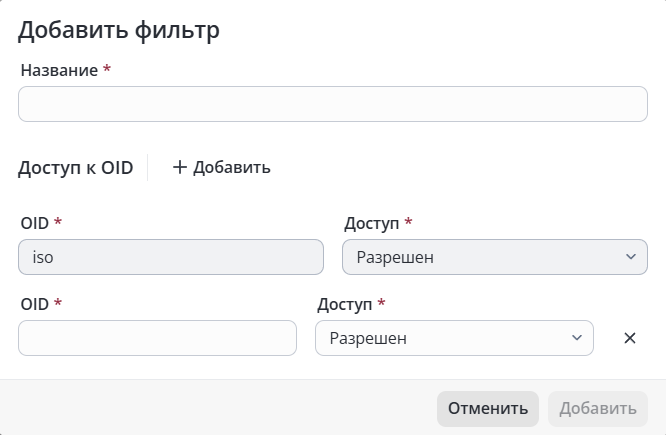666x435 pixels.
Task: Click the Доступ label above the first dropdown
Action: tap(372, 223)
